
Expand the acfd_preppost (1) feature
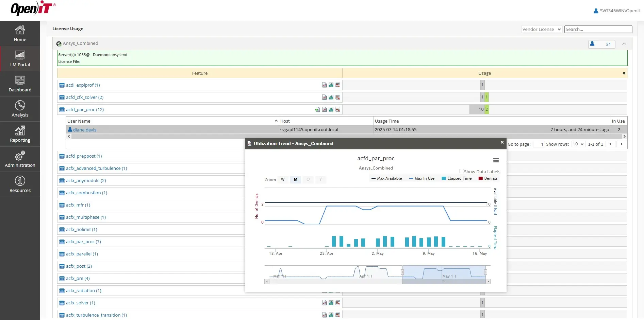(84, 156)
